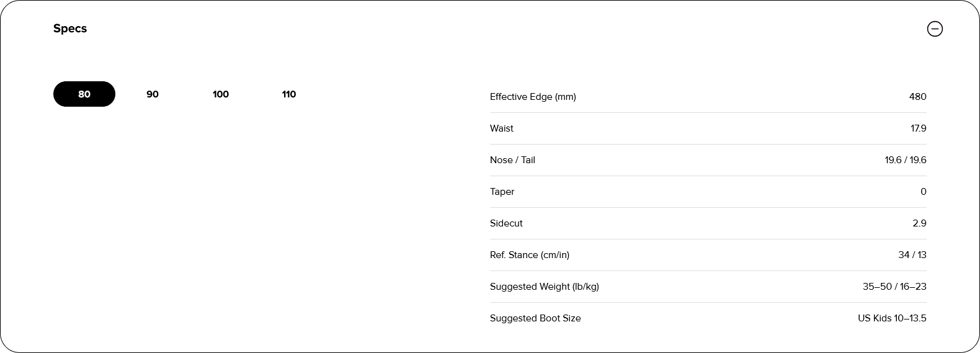Click the 19.6 / 19.6 value
The height and width of the screenshot is (353, 980).
[x=905, y=160]
